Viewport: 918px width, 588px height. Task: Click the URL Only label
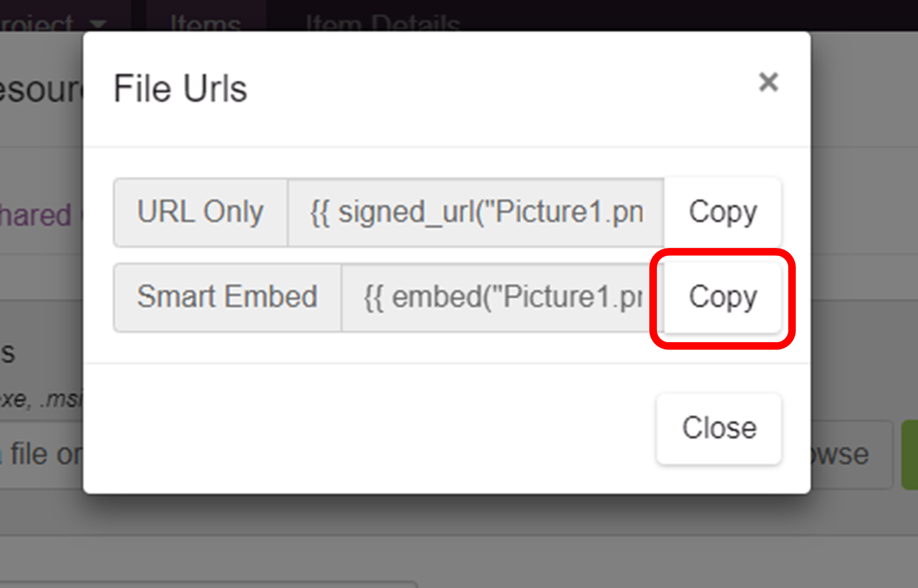tap(200, 212)
